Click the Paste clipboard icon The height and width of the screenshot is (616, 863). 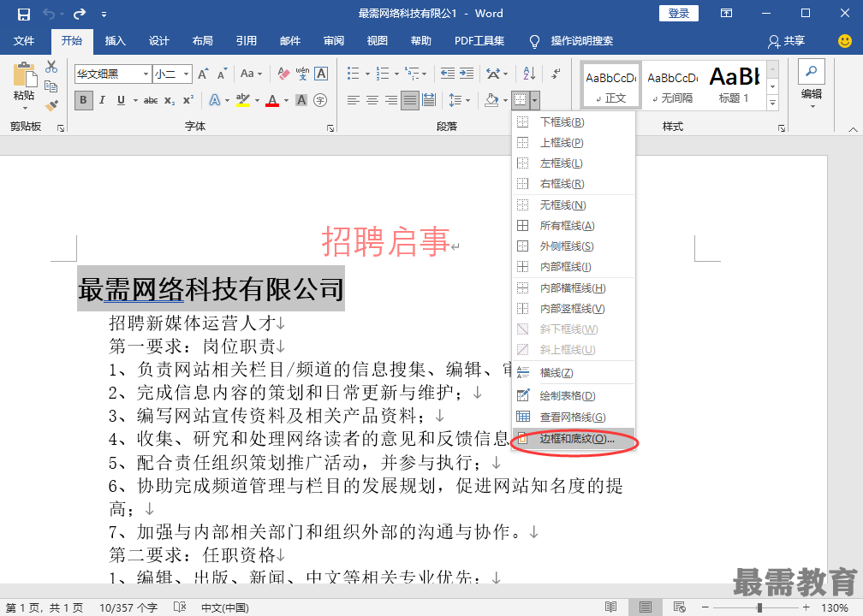[24, 74]
